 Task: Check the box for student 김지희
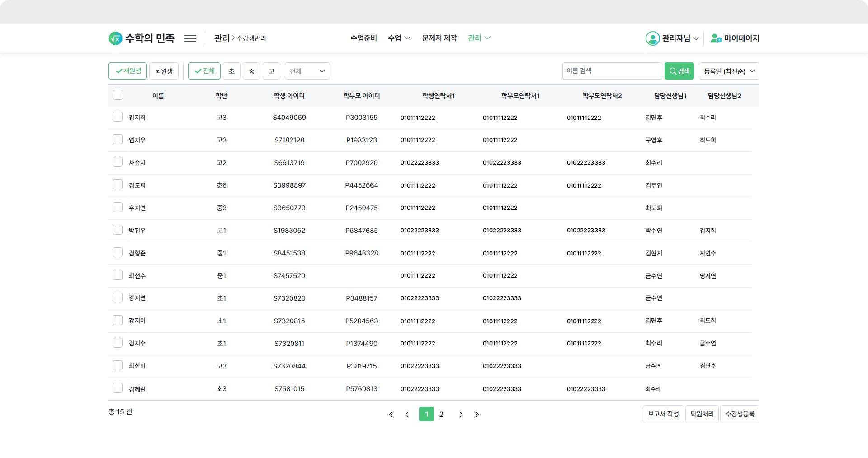click(118, 117)
